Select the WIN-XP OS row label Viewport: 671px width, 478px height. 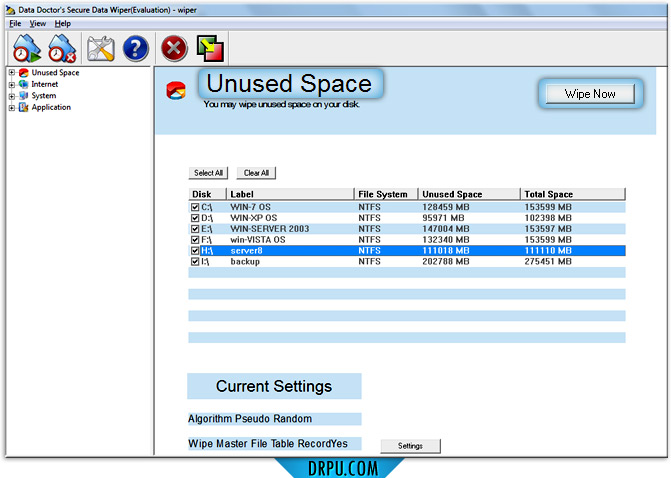pos(254,218)
